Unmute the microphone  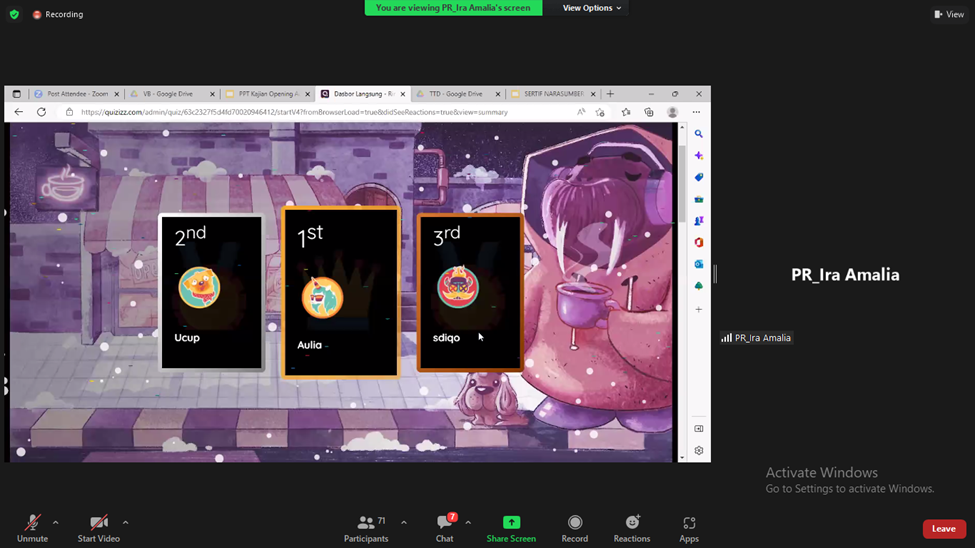point(32,523)
